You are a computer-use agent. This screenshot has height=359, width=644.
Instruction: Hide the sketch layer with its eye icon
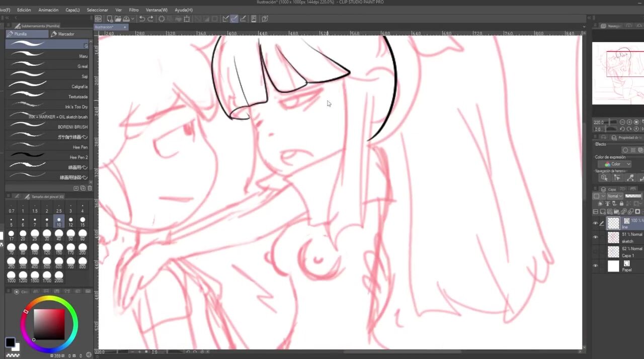click(596, 237)
